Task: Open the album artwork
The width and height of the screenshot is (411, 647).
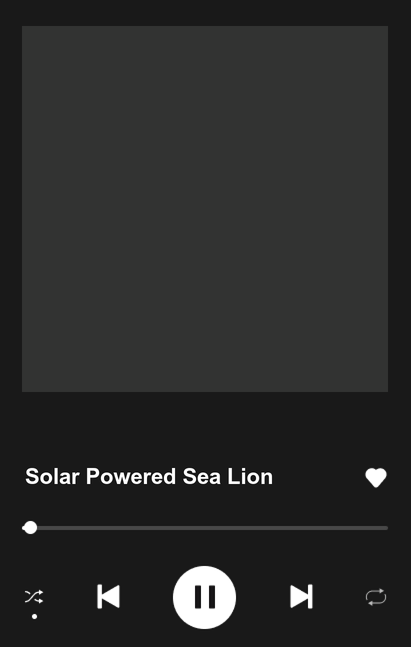Action: click(x=205, y=209)
